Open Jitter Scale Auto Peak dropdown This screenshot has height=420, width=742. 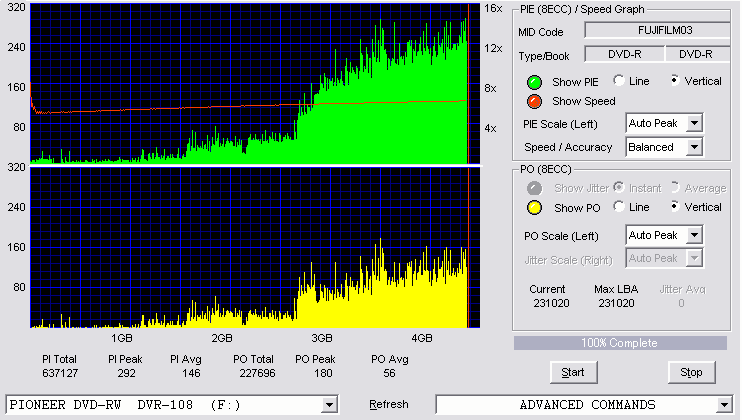point(664,258)
